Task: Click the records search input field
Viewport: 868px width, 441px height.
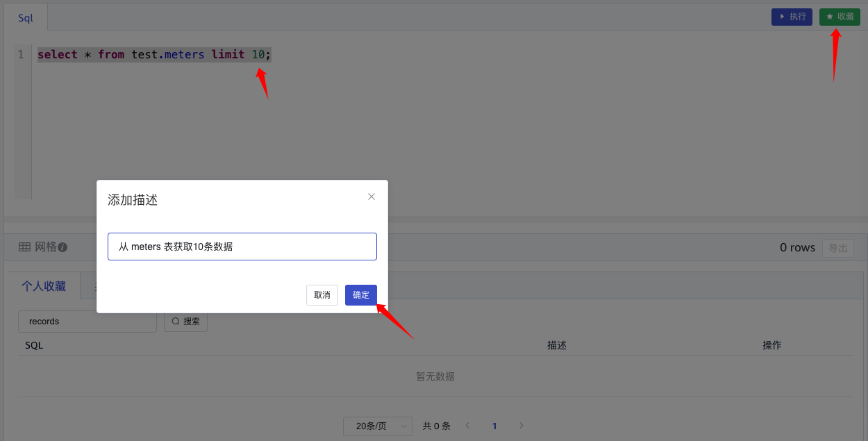Action: [x=87, y=322]
